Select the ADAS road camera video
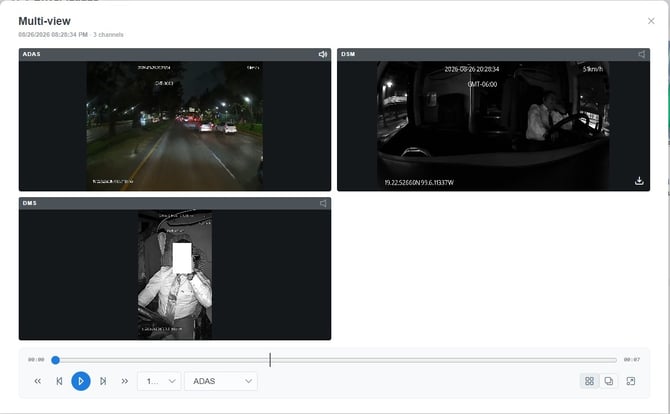 pos(175,126)
